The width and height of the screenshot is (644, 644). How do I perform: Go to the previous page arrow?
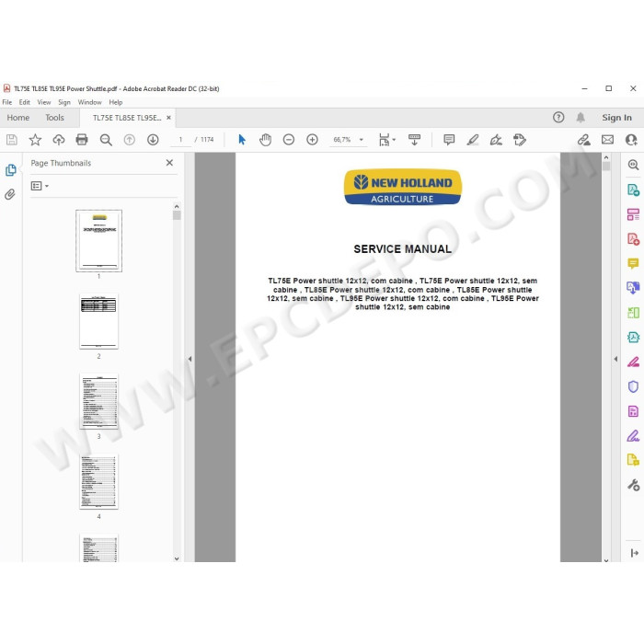point(130,140)
